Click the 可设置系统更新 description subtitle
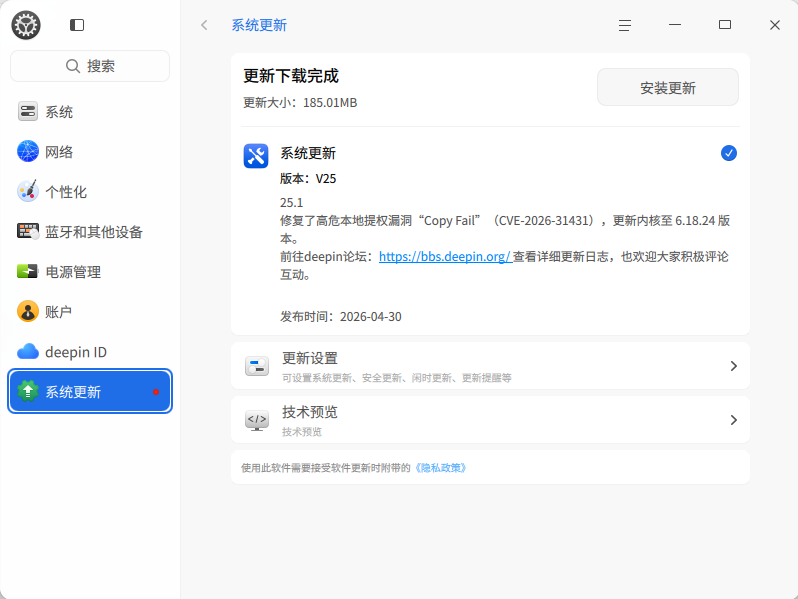The height and width of the screenshot is (599, 798). (x=397, y=378)
